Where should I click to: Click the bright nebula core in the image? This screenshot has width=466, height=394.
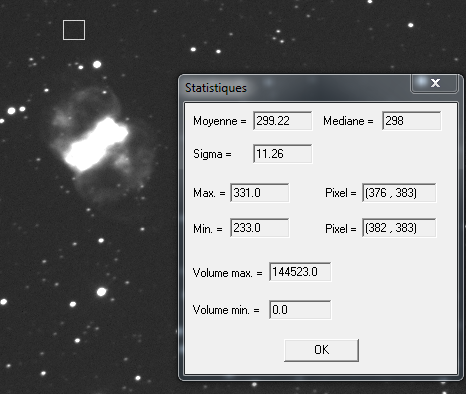pos(96,144)
